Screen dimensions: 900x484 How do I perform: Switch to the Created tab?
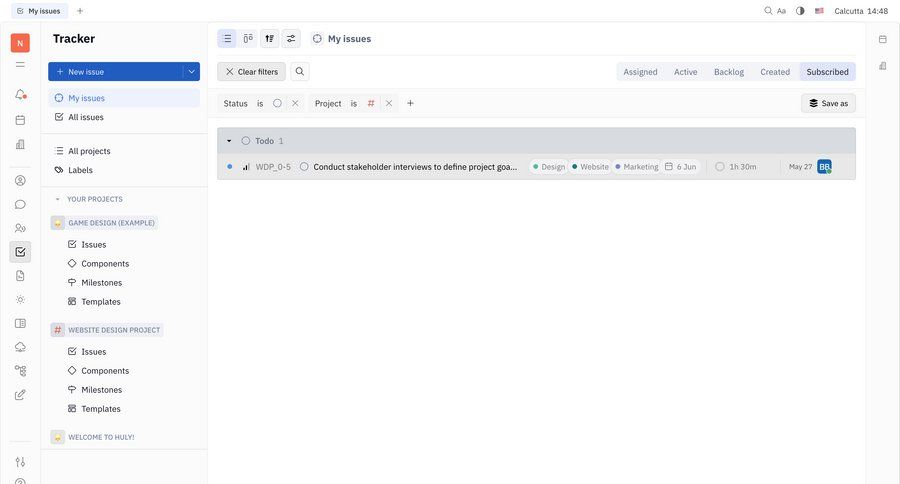click(x=775, y=72)
